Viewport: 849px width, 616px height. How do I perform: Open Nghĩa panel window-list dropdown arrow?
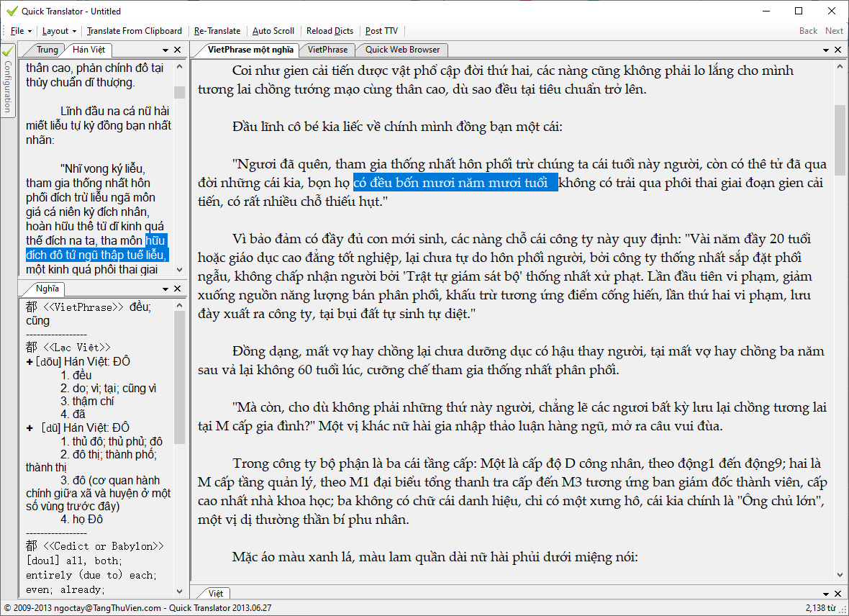(165, 289)
